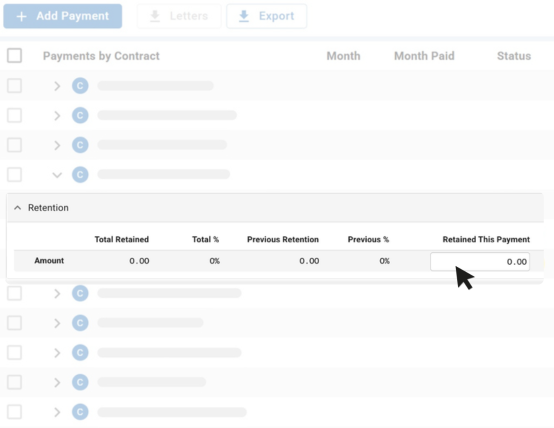Tick the first contract row checkbox below header
The image size is (554, 428).
(x=14, y=86)
